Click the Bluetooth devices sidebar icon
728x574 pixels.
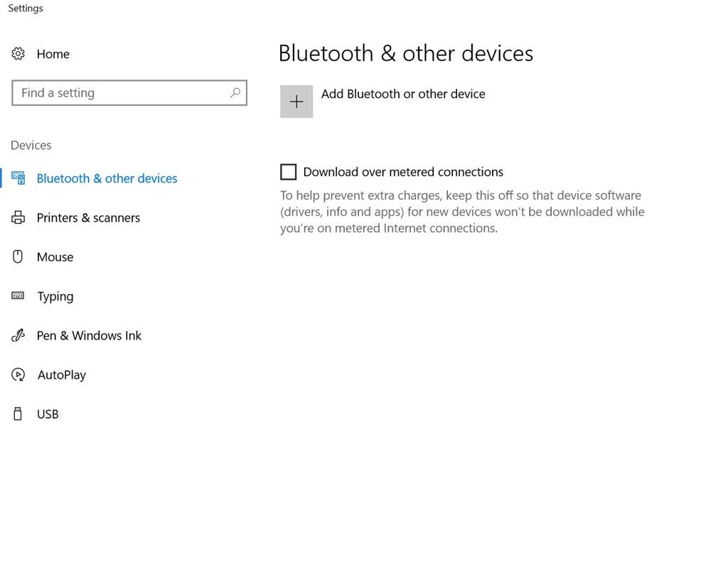click(18, 178)
